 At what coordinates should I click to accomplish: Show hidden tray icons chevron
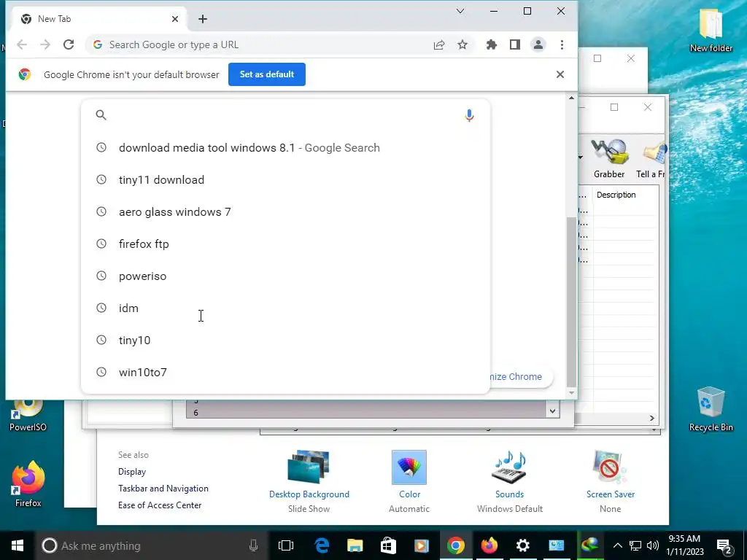[x=617, y=545]
